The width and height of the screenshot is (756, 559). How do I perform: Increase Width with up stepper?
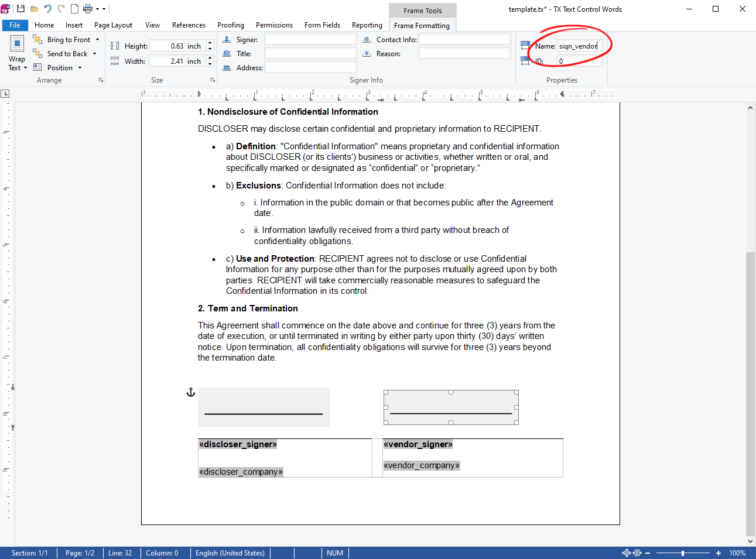point(210,58)
